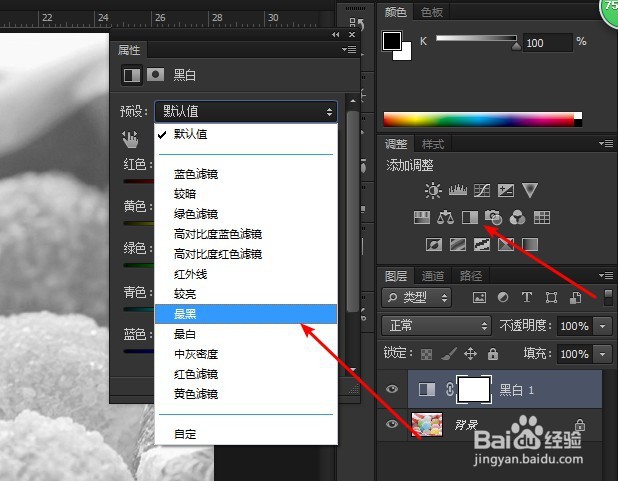Add a Curves adjustment
The image size is (618, 481).
(x=482, y=190)
